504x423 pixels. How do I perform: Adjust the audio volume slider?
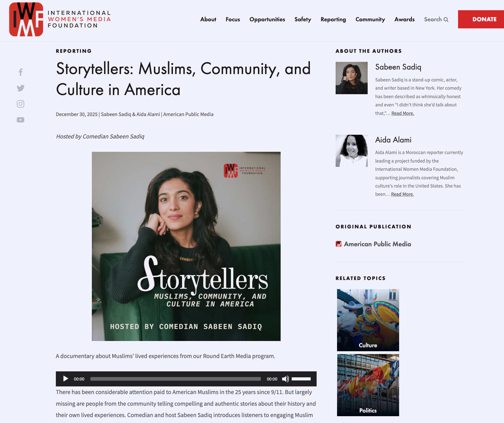tap(301, 379)
